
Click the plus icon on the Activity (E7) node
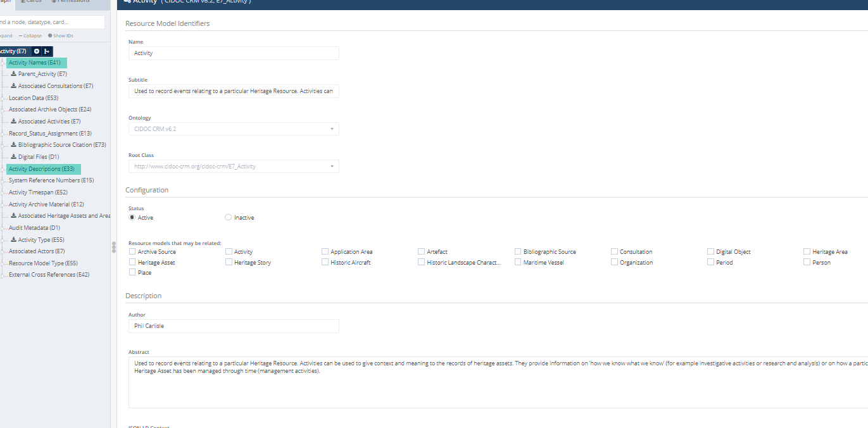(37, 51)
